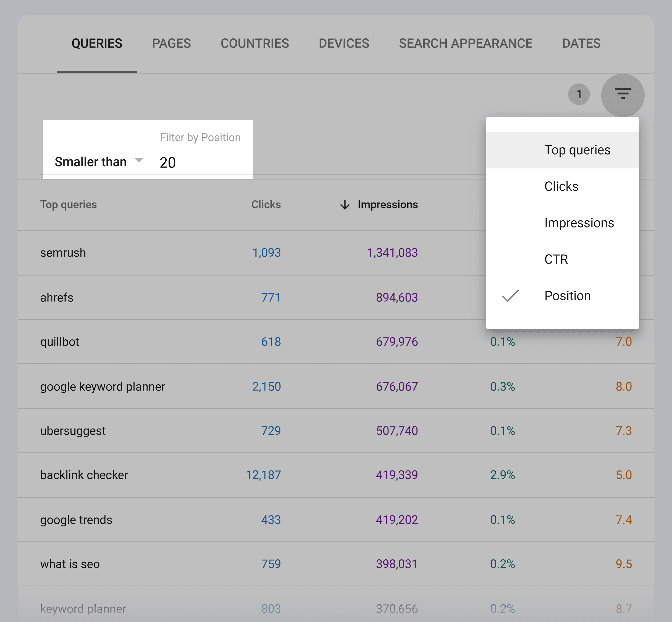The width and height of the screenshot is (672, 622).
Task: Open the google keyword planner query
Action: 103,386
